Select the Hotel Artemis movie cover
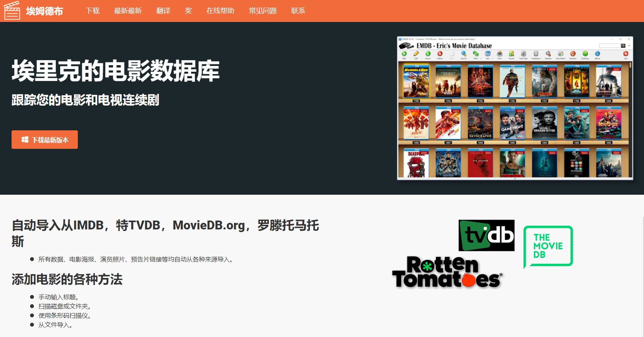Image resolution: width=644 pixels, height=337 pixels. [x=577, y=81]
